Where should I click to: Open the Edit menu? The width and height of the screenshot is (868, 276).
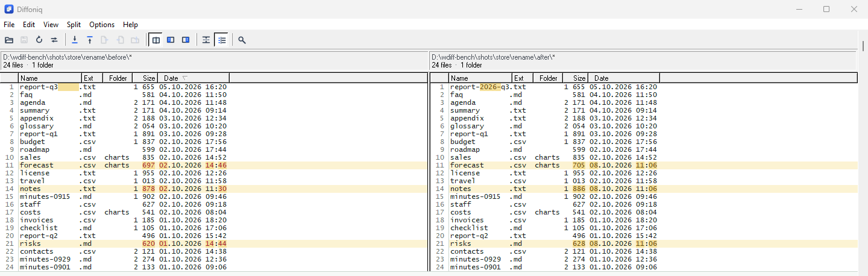[x=29, y=25]
